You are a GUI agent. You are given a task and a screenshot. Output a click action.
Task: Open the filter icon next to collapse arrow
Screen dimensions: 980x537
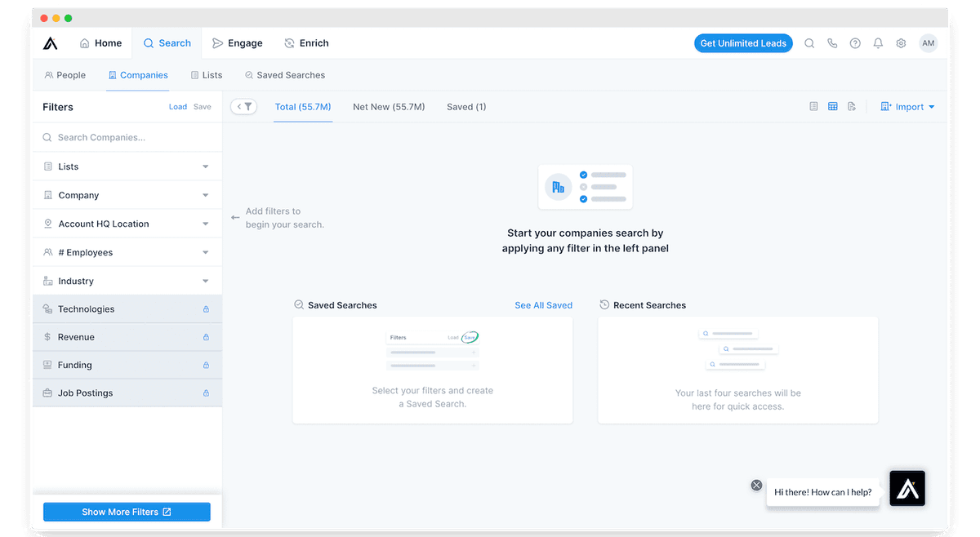(249, 106)
